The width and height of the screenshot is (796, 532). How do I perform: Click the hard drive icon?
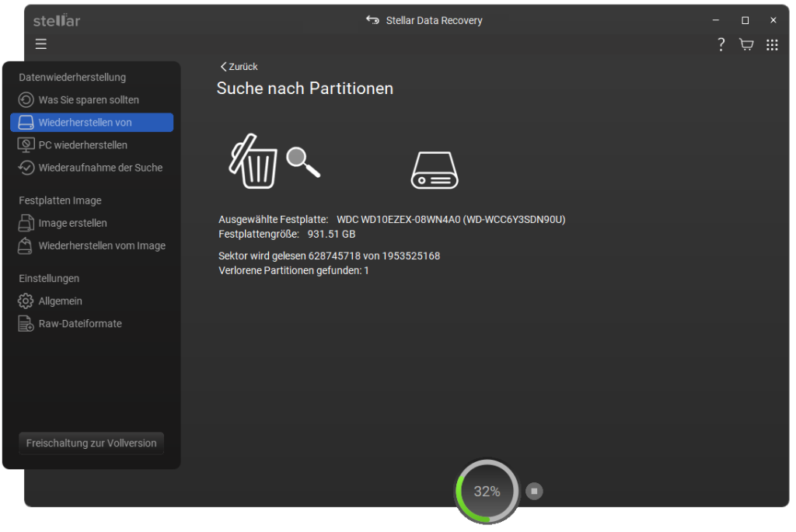[435, 170]
